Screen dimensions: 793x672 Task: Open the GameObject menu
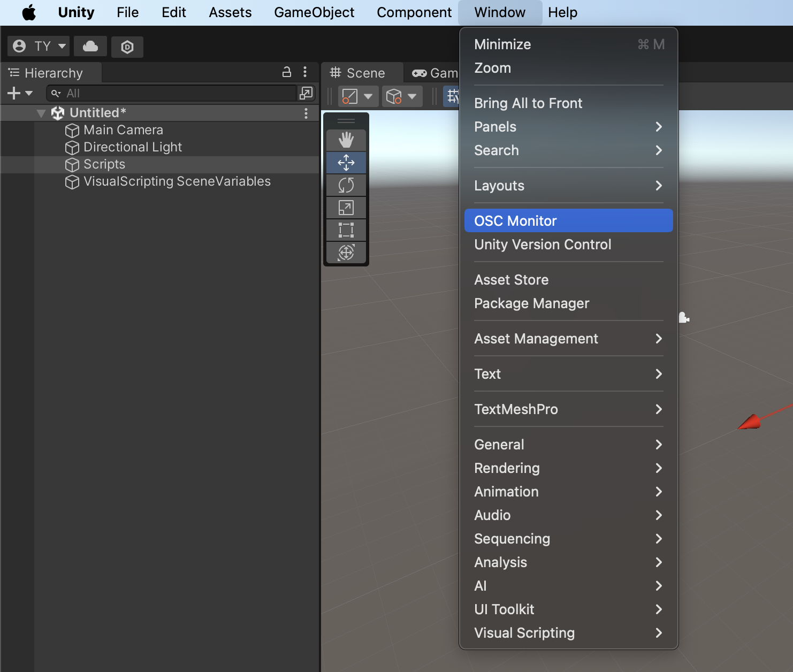pos(314,12)
